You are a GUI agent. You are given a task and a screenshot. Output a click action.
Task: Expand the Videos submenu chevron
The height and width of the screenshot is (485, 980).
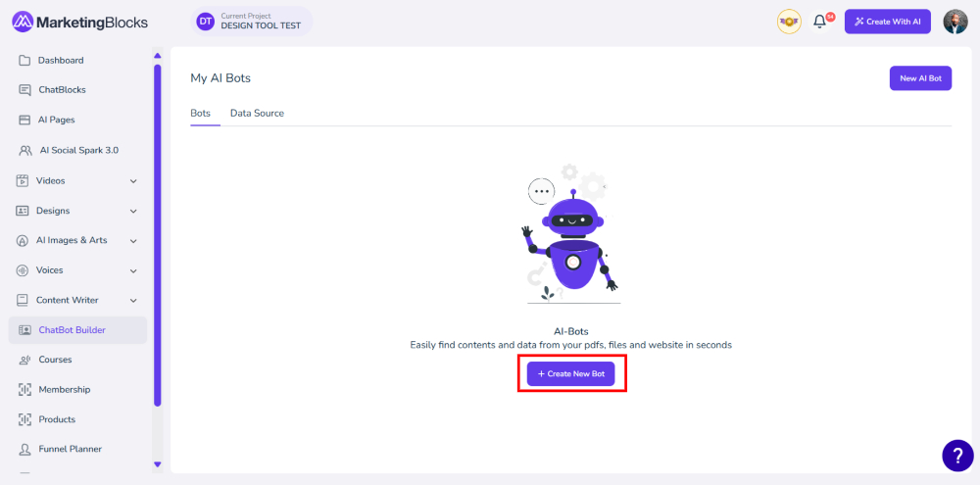pyautogui.click(x=133, y=181)
